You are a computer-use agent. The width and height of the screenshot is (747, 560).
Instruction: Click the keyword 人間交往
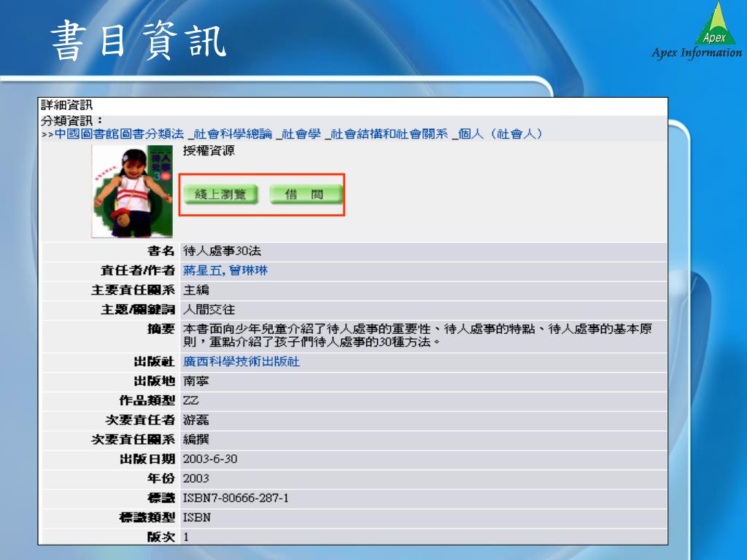209,309
